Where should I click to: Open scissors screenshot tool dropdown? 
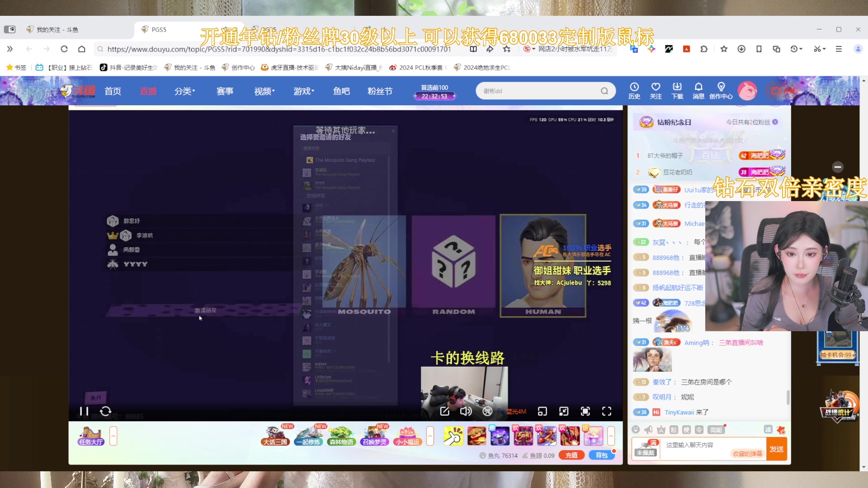(820, 49)
